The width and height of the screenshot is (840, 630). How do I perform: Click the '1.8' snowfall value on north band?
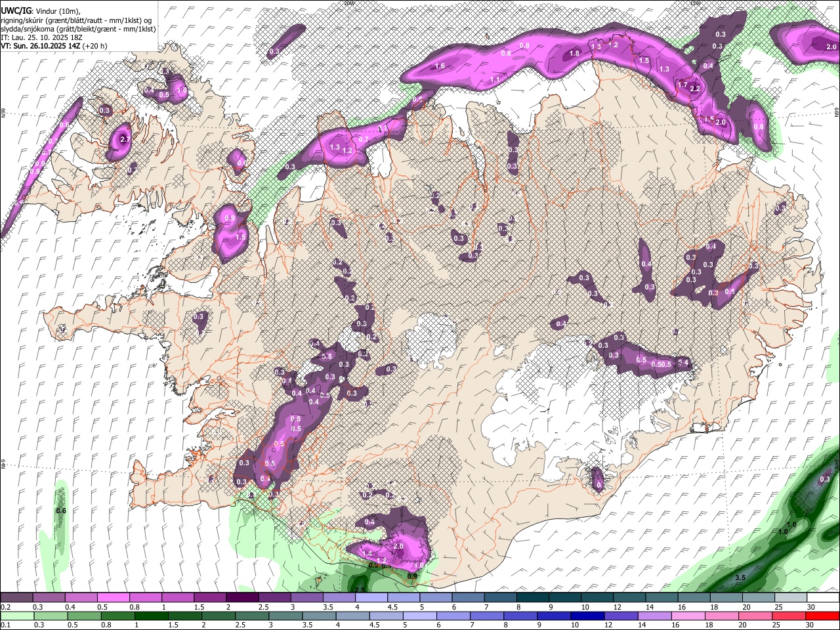[x=575, y=53]
